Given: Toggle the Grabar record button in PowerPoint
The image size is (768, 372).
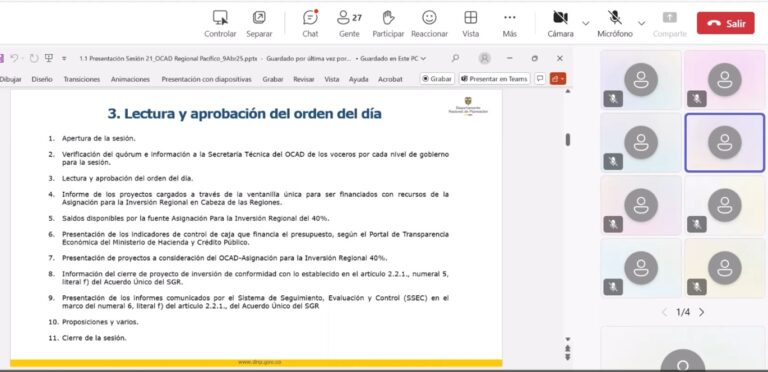Looking at the screenshot, I should tap(437, 79).
